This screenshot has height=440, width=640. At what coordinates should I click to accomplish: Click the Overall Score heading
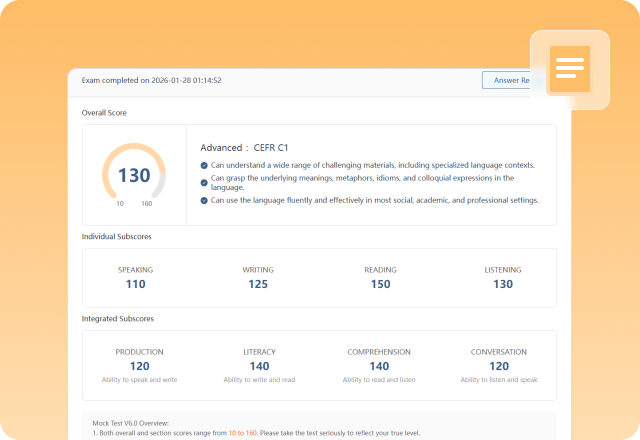(x=104, y=113)
